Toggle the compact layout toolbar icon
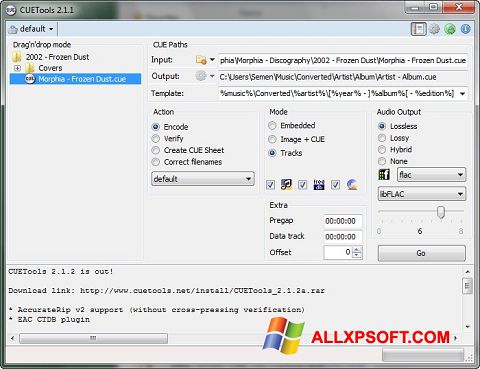 click(x=418, y=29)
